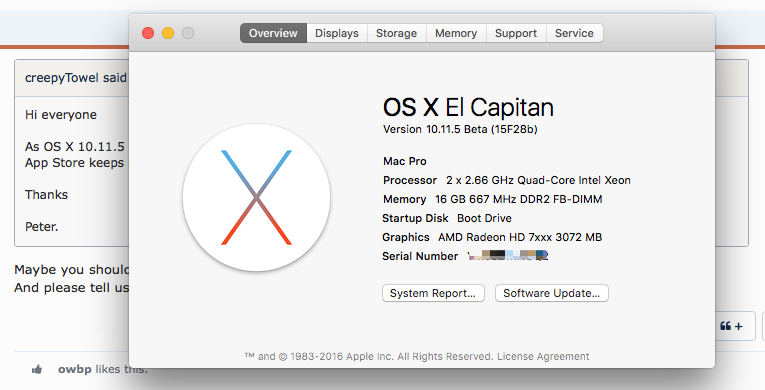Screen dimensions: 765x390
Task: Launch Software Update
Action: pos(551,293)
